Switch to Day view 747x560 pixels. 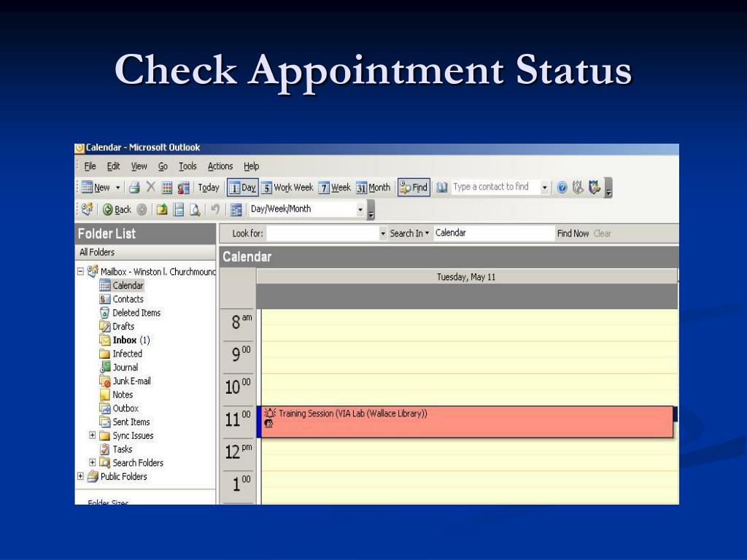242,187
